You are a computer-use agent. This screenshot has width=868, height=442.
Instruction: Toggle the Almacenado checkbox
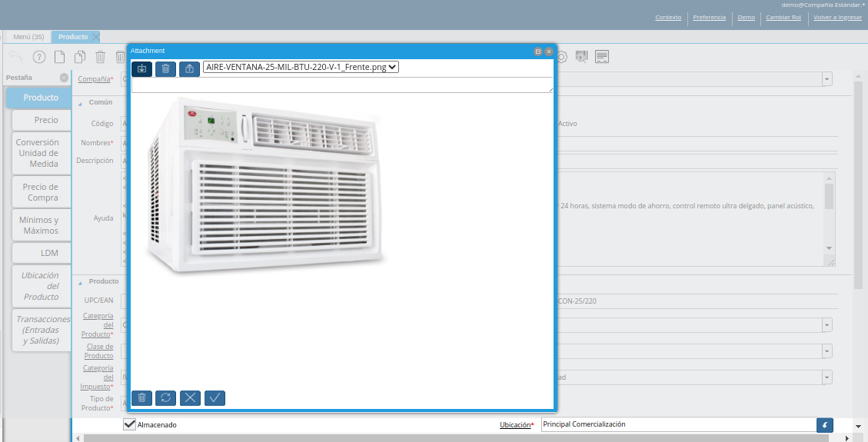click(129, 424)
